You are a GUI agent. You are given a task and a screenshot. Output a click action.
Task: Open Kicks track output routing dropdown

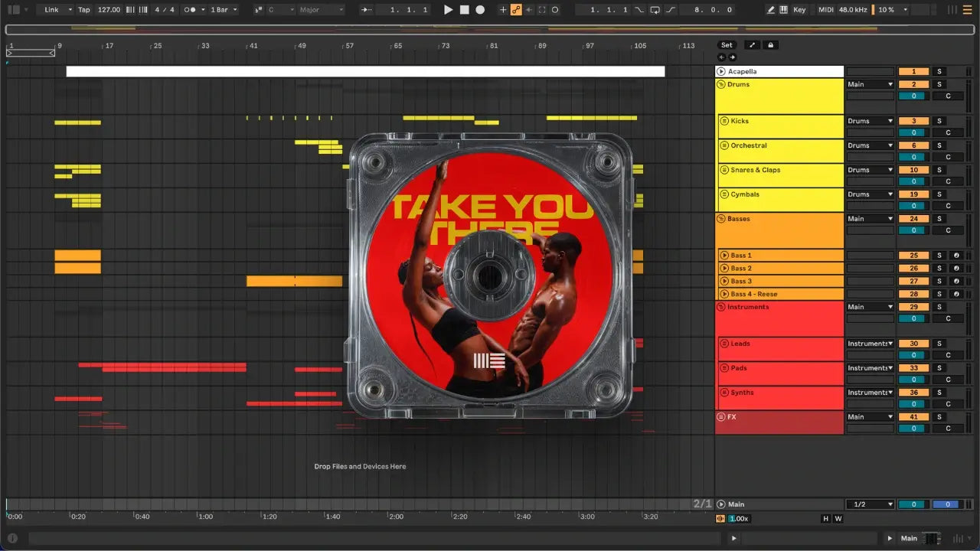[871, 121]
